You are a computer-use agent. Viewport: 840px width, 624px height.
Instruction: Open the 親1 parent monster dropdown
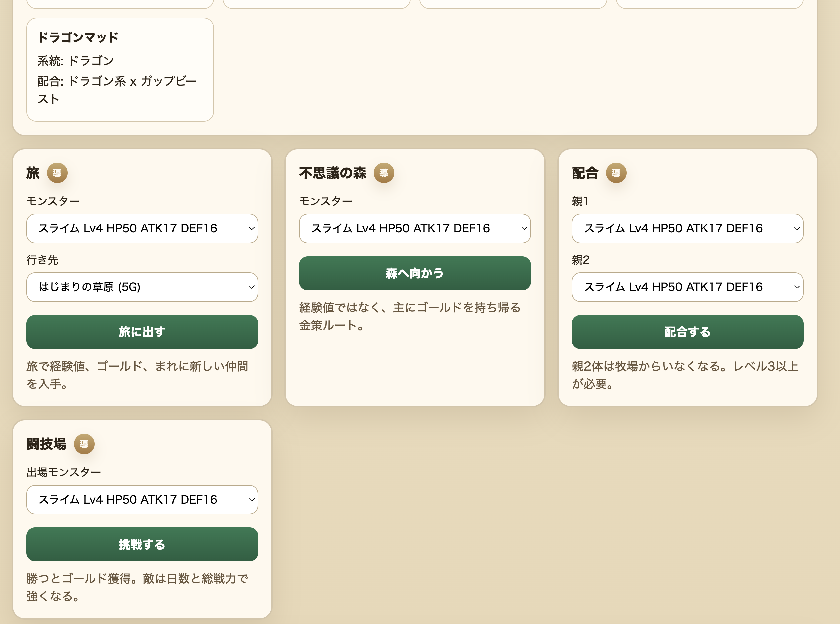coord(687,228)
